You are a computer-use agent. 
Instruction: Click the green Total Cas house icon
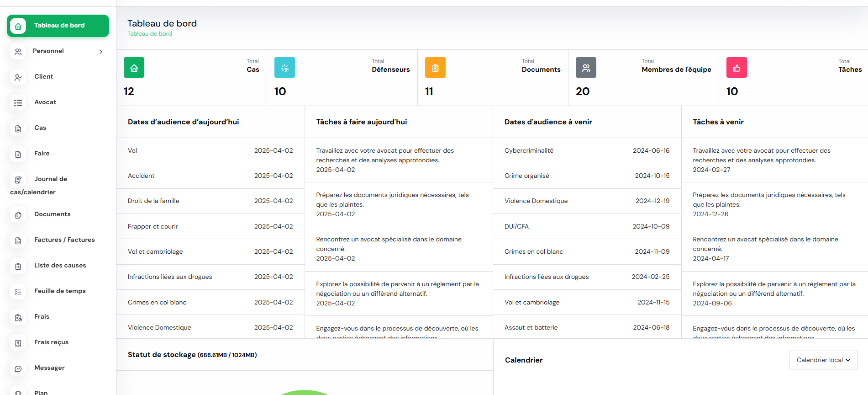[x=134, y=68]
